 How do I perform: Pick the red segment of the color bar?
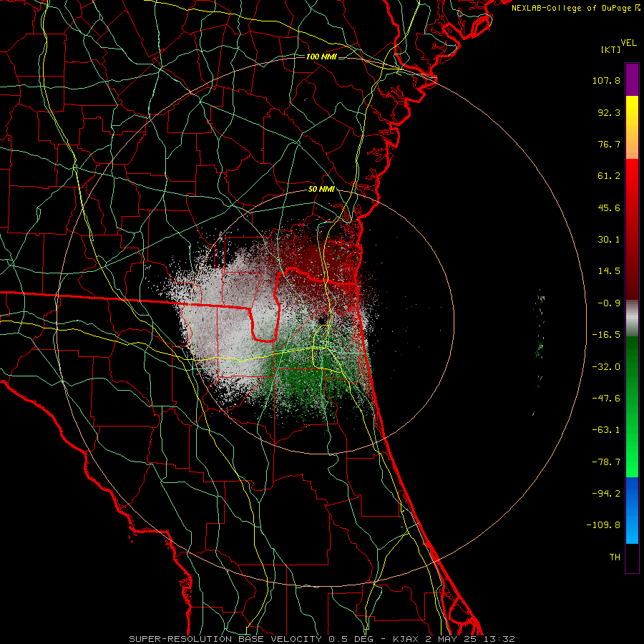pyautogui.click(x=632, y=229)
